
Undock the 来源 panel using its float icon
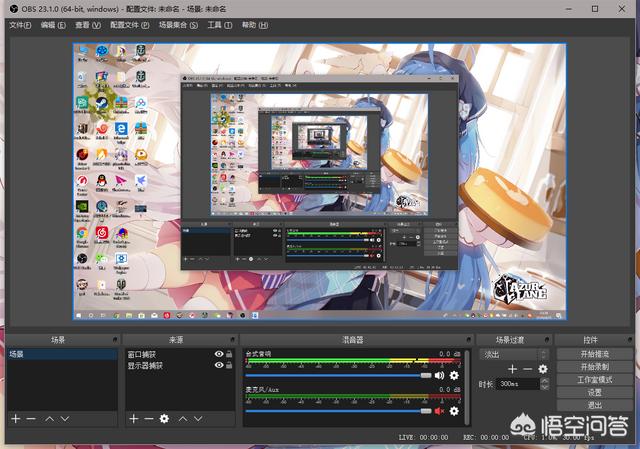(x=233, y=340)
